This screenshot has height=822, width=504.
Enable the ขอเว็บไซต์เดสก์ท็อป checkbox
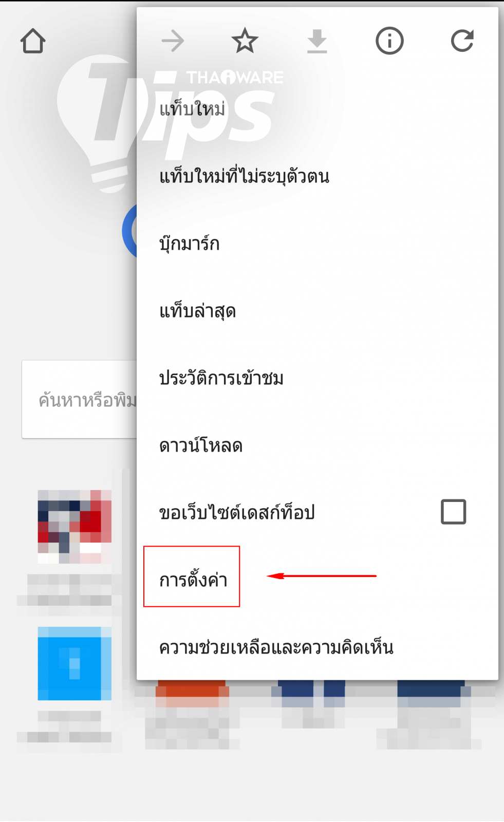tap(453, 512)
